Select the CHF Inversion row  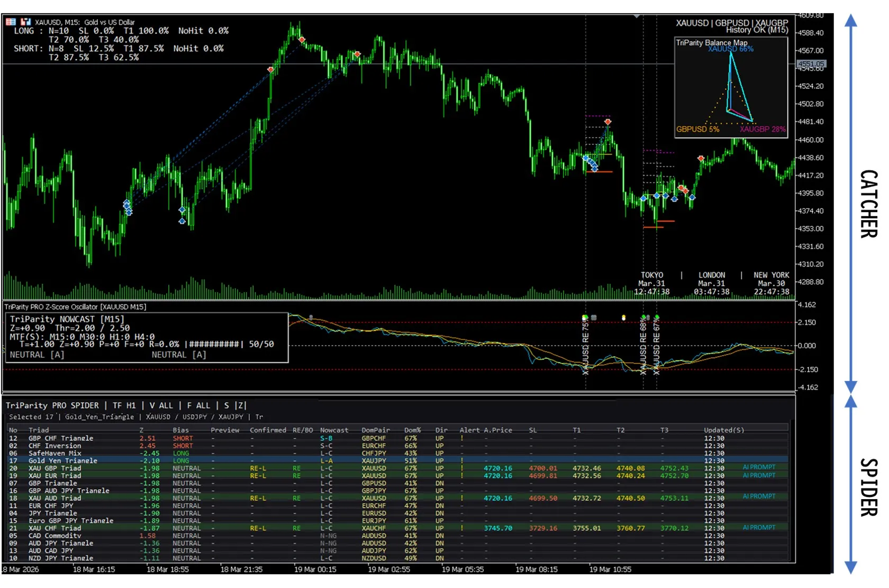pyautogui.click(x=397, y=446)
